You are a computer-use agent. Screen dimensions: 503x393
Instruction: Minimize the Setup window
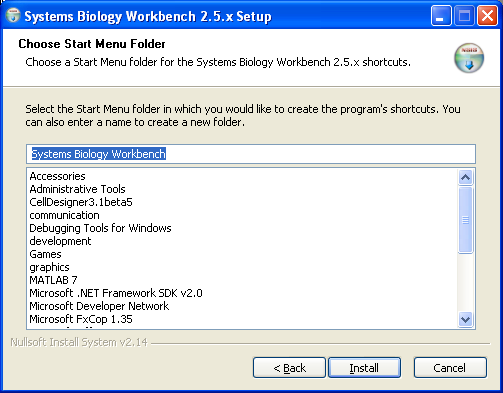click(441, 16)
